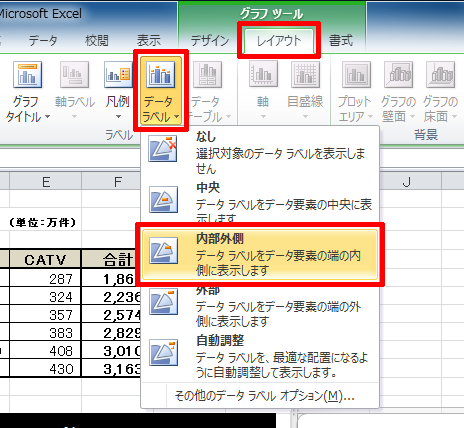
Task: Expand the グラフの壁面 dropdown arrow
Action: point(412,117)
